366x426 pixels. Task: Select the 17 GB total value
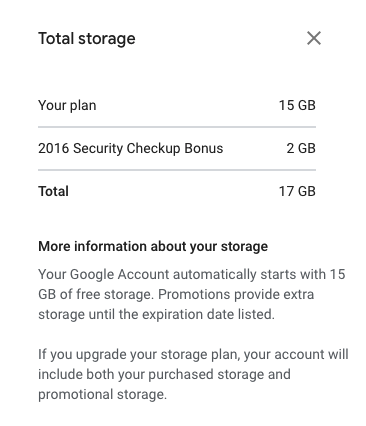click(x=297, y=191)
